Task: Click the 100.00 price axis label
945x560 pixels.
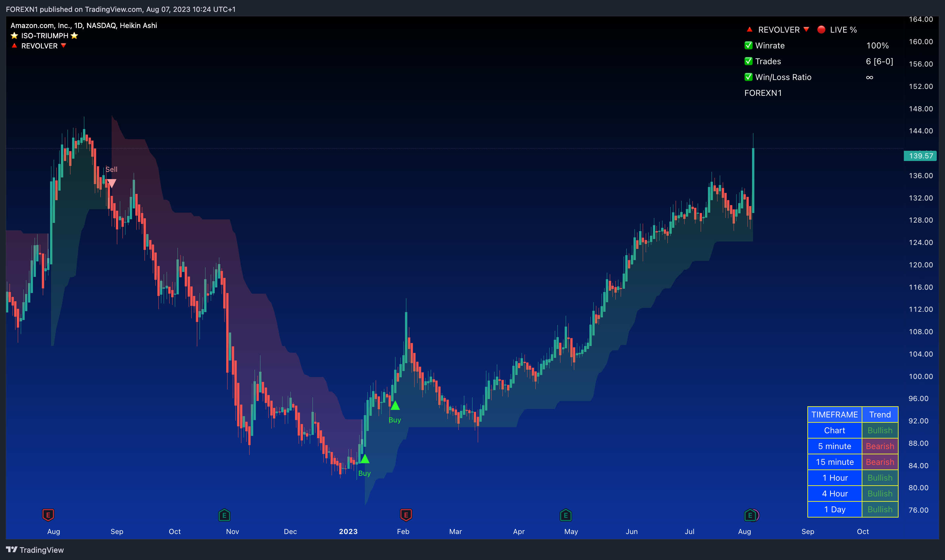Action: (920, 376)
